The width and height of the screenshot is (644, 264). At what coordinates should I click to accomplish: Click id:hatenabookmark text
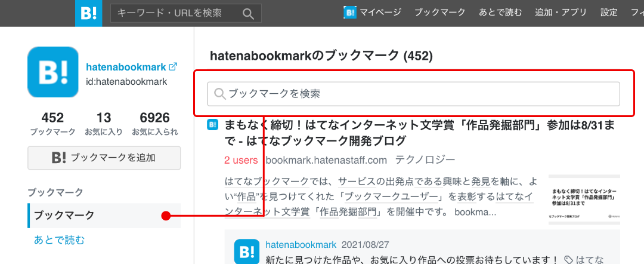(126, 81)
